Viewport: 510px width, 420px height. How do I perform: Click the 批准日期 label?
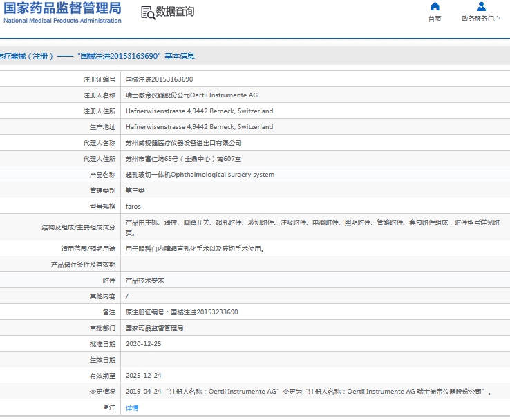coord(102,344)
